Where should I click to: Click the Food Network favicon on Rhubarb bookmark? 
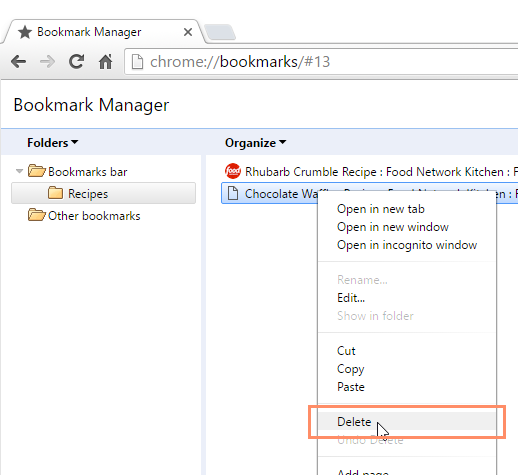[233, 171]
